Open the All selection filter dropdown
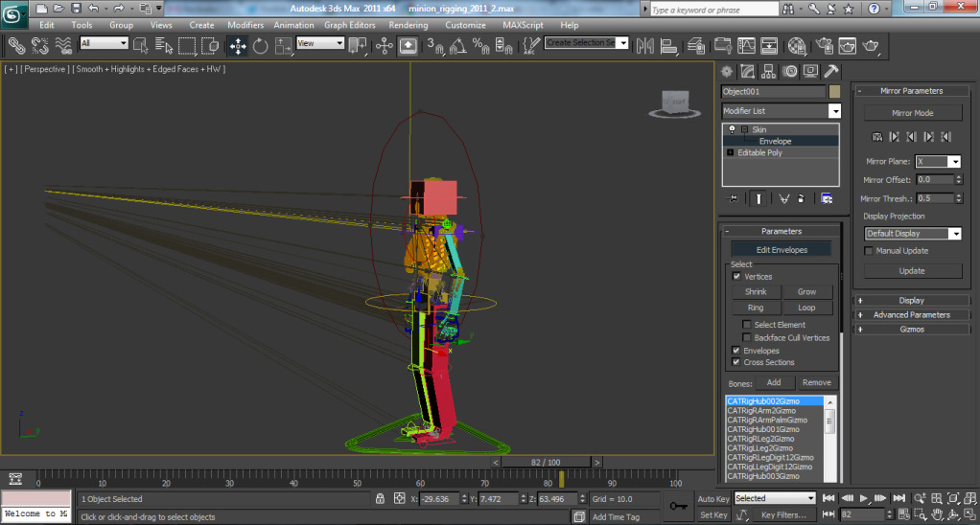The height and width of the screenshot is (525, 980). pos(104,43)
